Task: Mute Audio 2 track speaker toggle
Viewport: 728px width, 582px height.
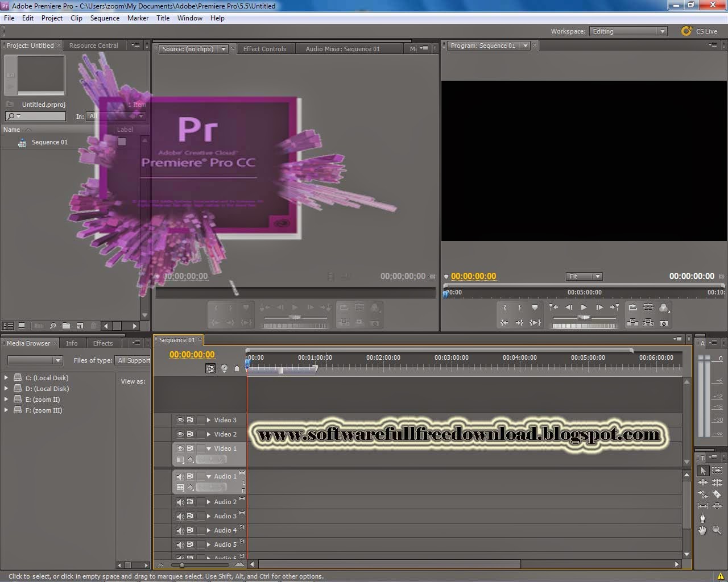Action: pyautogui.click(x=180, y=502)
